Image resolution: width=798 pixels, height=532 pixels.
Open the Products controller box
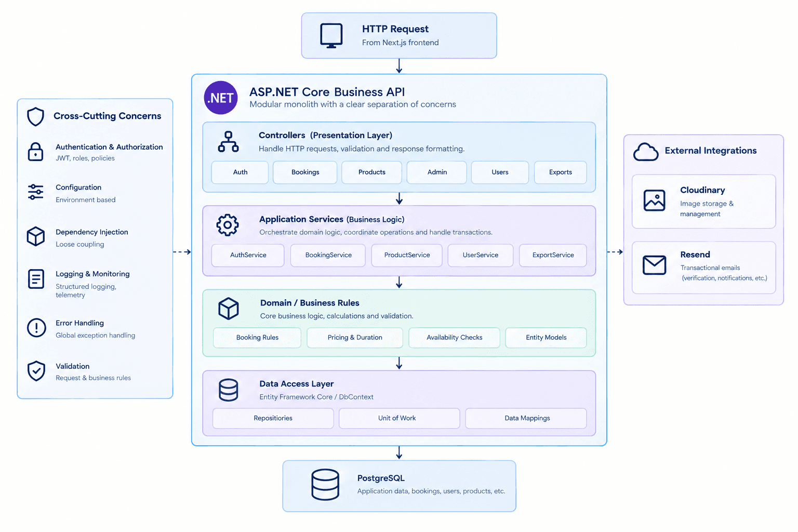371,172
